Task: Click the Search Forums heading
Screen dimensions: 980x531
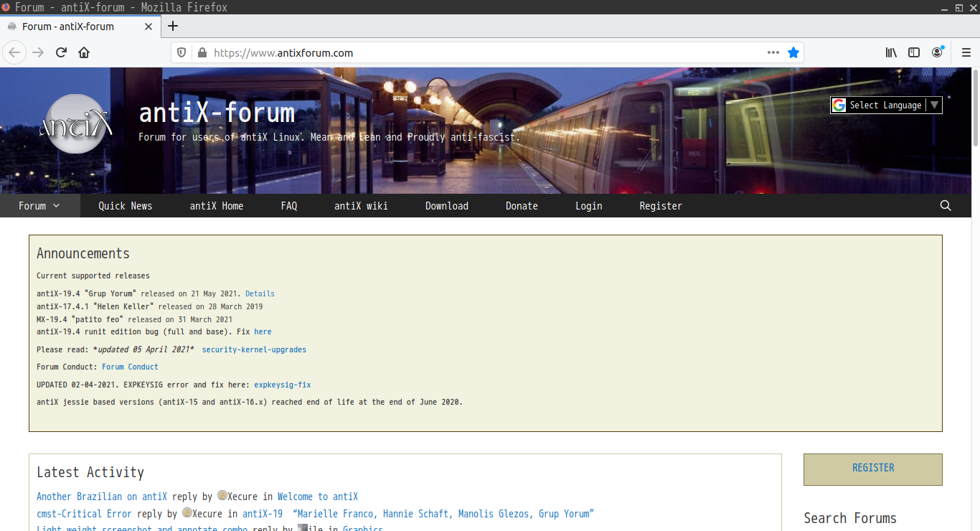Action: click(x=850, y=518)
